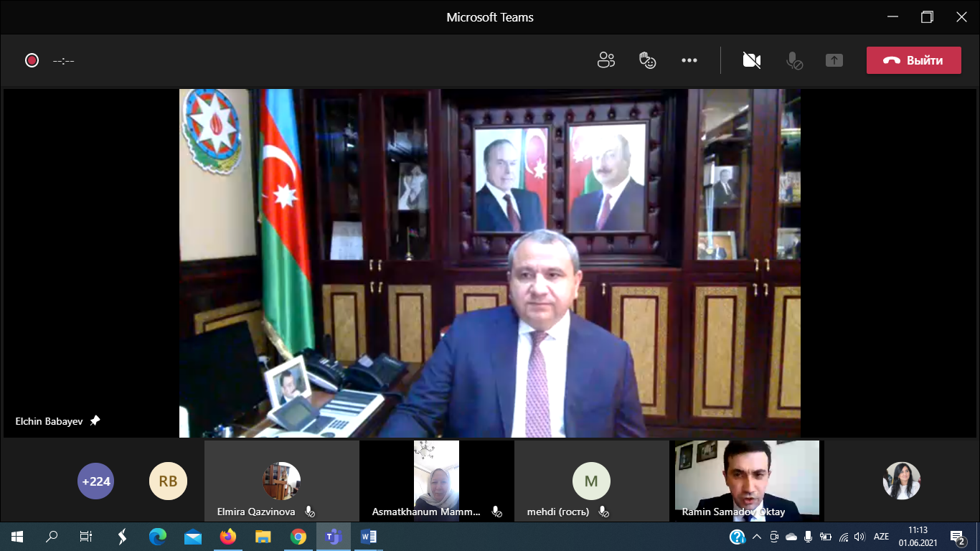Open the Mail app from taskbar
The width and height of the screenshot is (980, 551).
[192, 537]
